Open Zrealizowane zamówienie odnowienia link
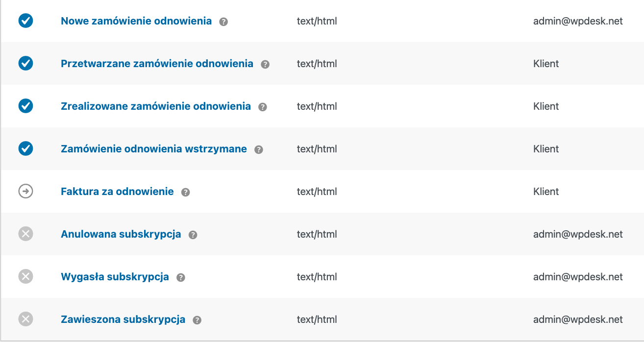The height and width of the screenshot is (342, 644). (156, 106)
